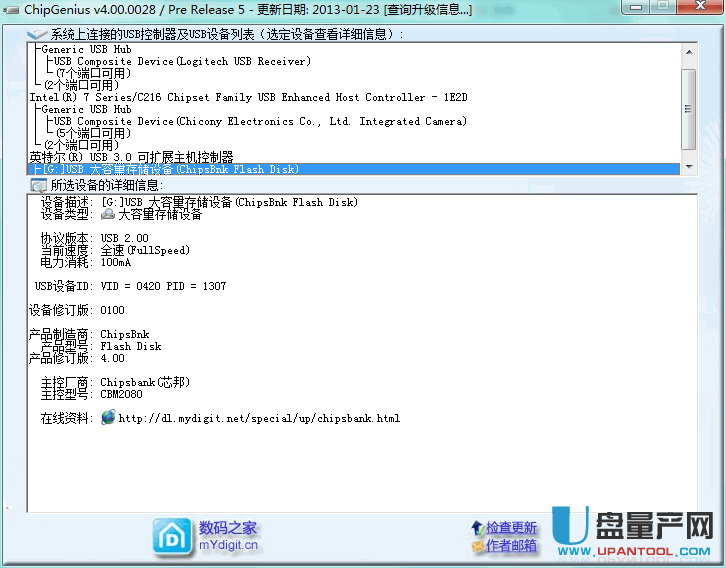Click the UPANTOOL watermark logo

pyautogui.click(x=633, y=534)
